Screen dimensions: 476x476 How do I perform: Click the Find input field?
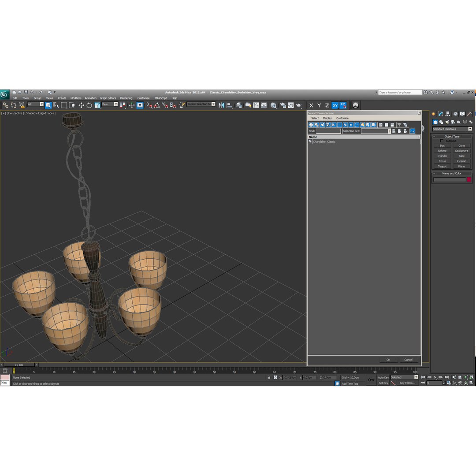click(x=328, y=131)
